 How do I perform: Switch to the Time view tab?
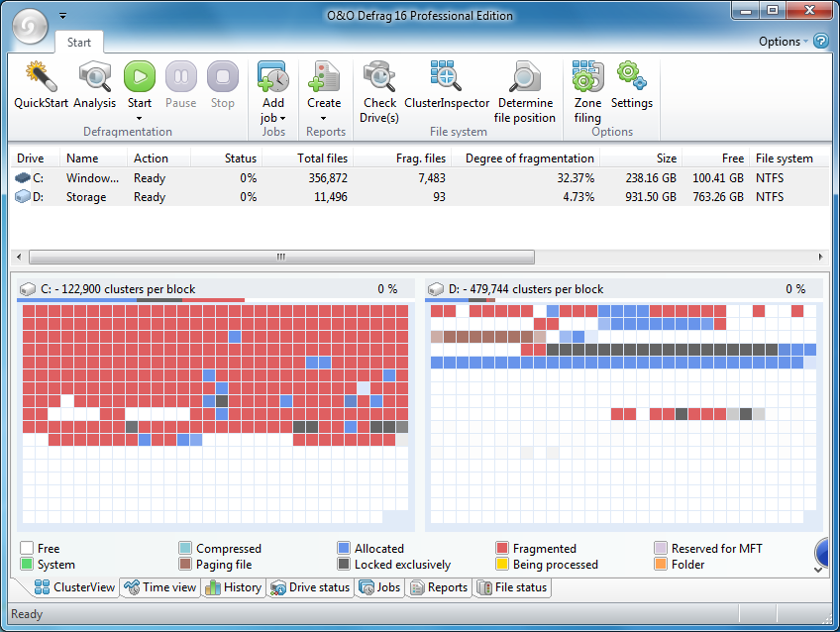tap(160, 587)
